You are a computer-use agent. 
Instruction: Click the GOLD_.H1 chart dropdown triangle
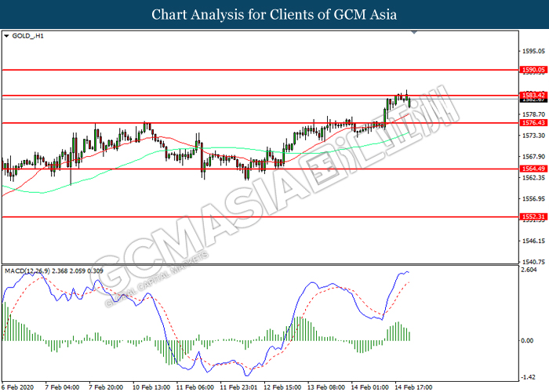[6, 36]
